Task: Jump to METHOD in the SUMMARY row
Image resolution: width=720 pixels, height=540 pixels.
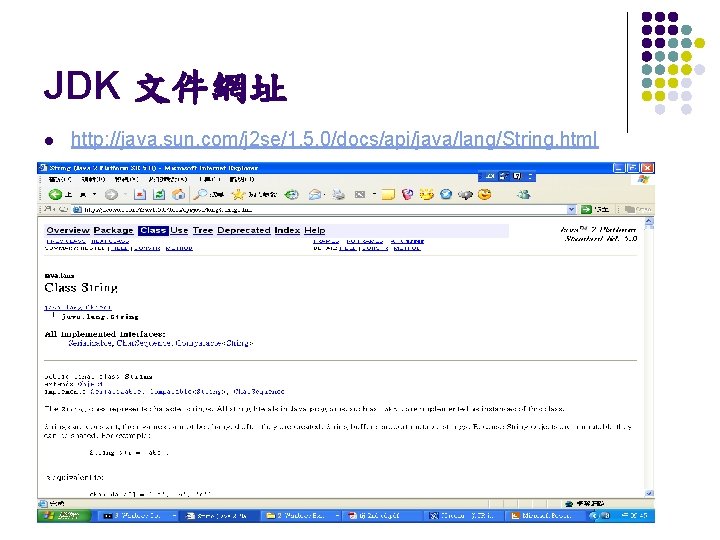Action: (179, 248)
